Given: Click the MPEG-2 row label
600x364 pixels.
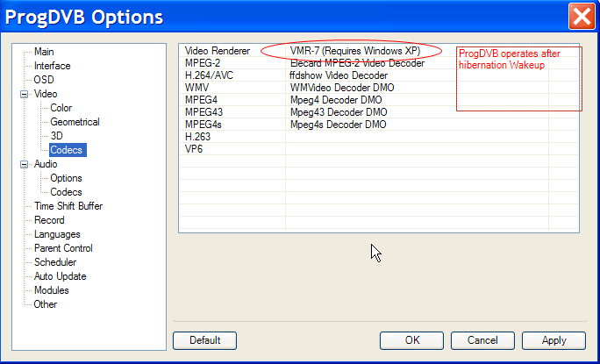Looking at the screenshot, I should pyautogui.click(x=203, y=63).
